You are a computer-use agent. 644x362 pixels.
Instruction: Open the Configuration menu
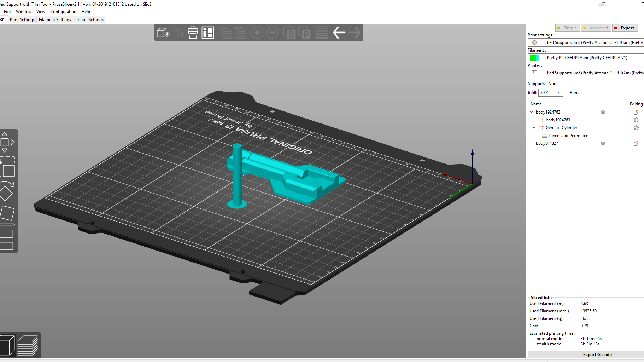pyautogui.click(x=63, y=12)
